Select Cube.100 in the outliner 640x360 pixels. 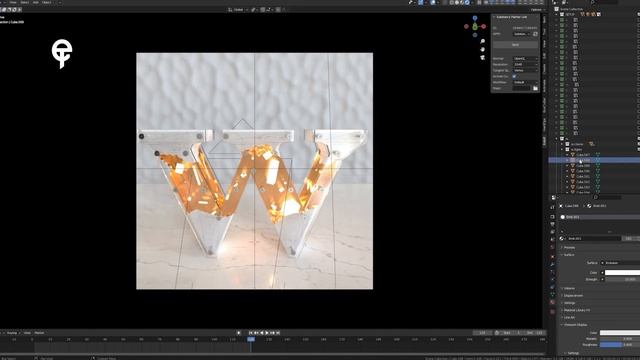[x=583, y=171]
